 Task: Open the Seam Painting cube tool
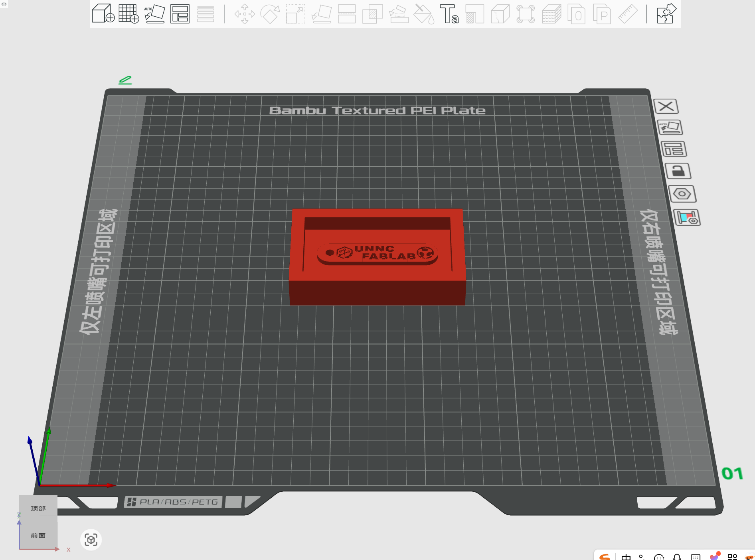tap(500, 14)
